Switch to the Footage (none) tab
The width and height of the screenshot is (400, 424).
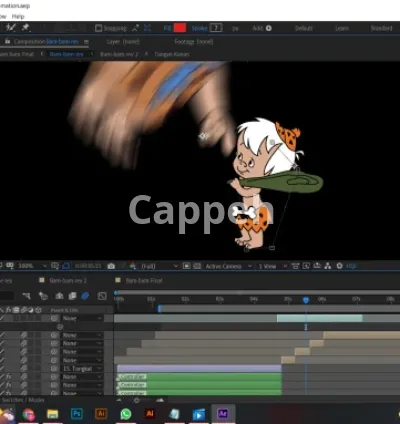[194, 42]
